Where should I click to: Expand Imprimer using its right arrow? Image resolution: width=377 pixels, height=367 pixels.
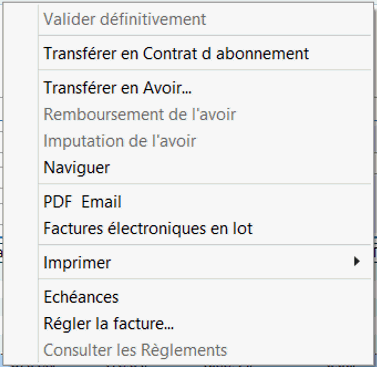coord(357,261)
